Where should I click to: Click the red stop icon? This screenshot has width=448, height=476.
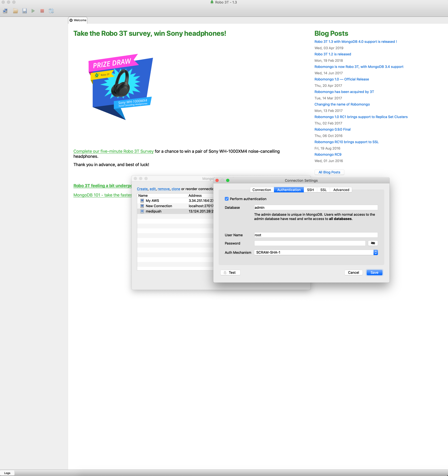42,11
